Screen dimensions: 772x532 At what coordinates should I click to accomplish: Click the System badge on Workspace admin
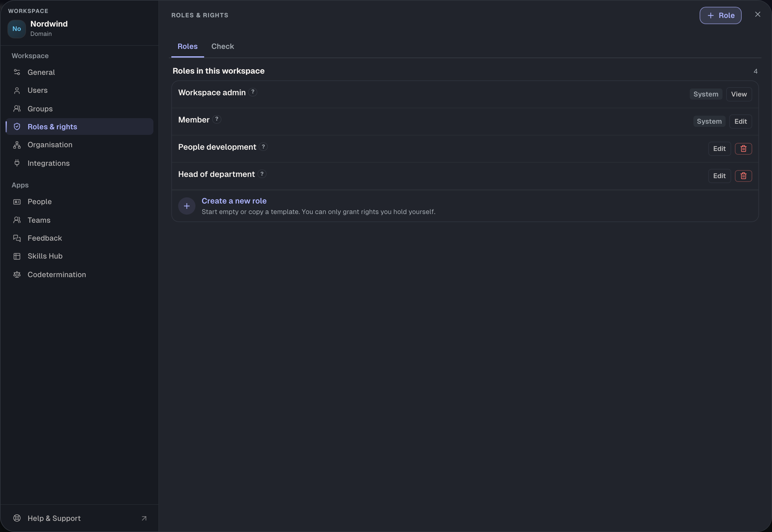click(x=706, y=94)
